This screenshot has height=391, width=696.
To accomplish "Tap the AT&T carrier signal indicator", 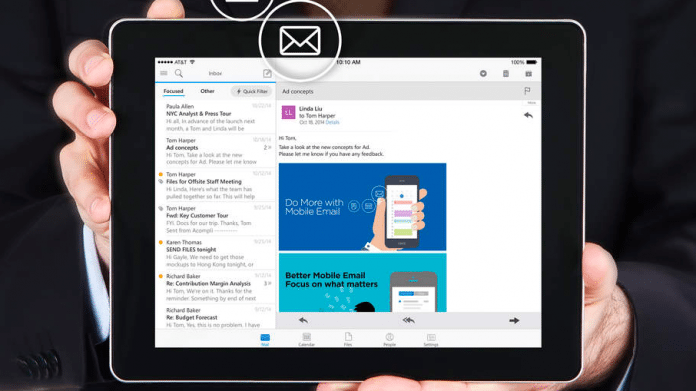I will [176, 62].
